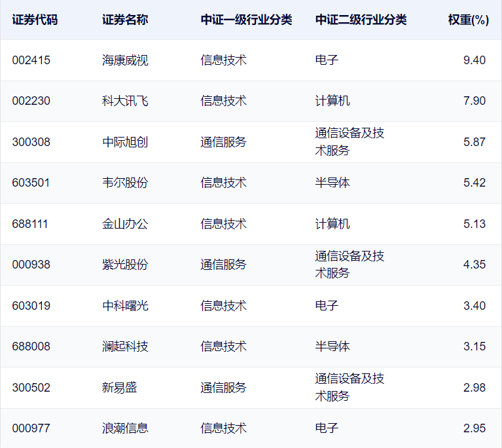Click 通信服务 in the 新易盛 row

(223, 388)
